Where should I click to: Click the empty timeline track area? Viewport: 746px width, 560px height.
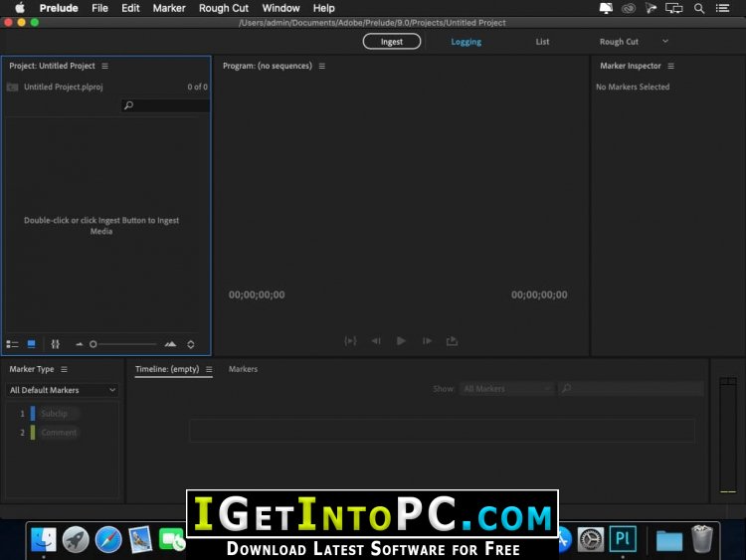[x=442, y=431]
